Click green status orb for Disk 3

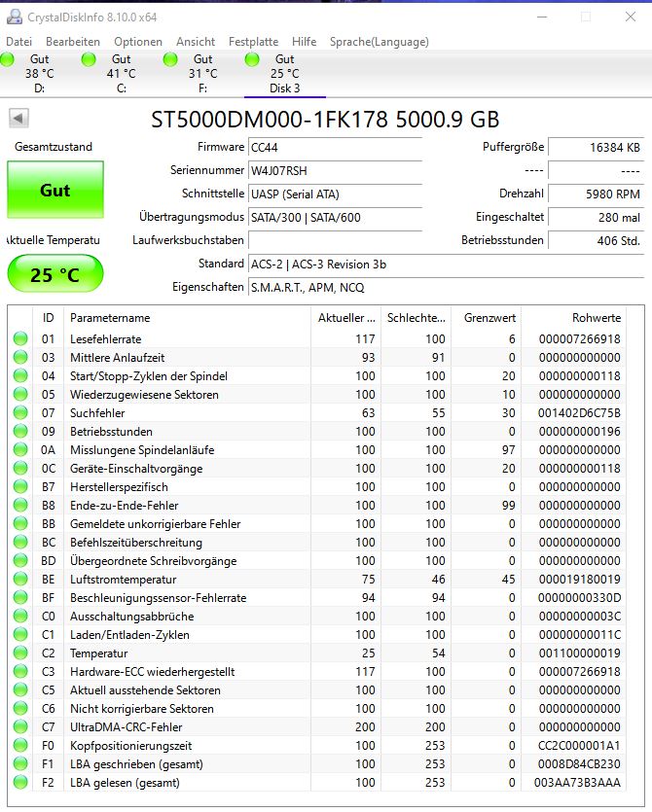252,59
